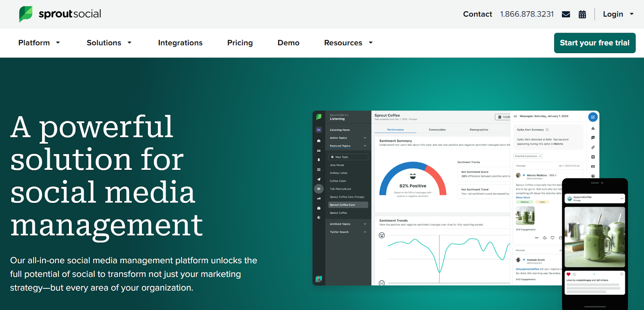This screenshot has width=644, height=310.
Task: Click the Latte tag
Action: pos(542,202)
